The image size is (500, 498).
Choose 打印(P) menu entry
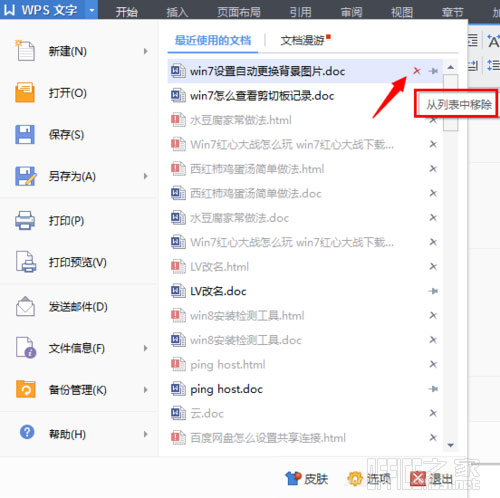coord(79,220)
